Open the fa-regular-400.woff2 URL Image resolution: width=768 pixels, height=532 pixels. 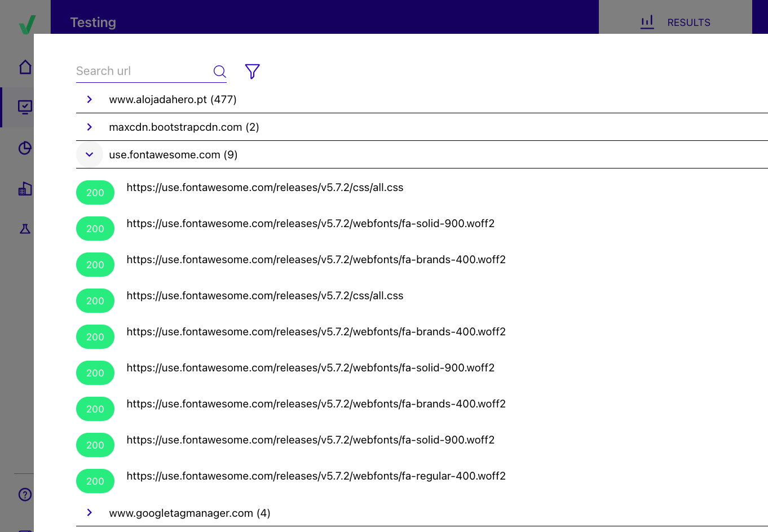click(x=316, y=476)
